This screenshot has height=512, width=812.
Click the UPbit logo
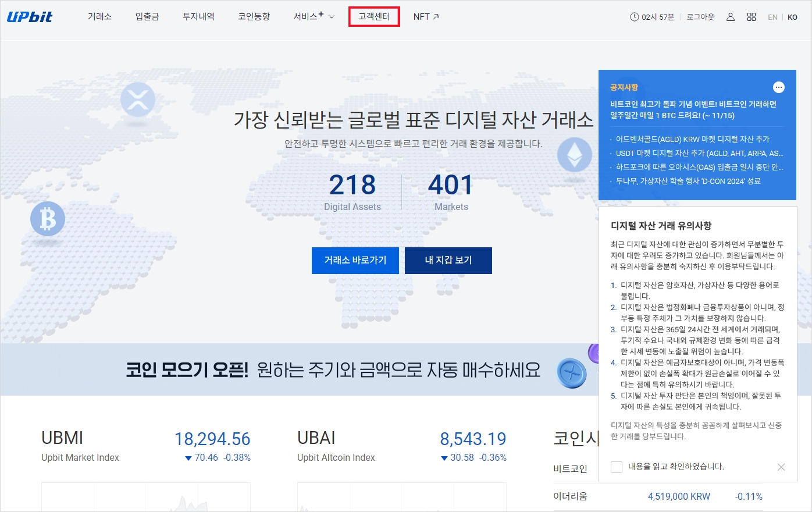pyautogui.click(x=30, y=17)
